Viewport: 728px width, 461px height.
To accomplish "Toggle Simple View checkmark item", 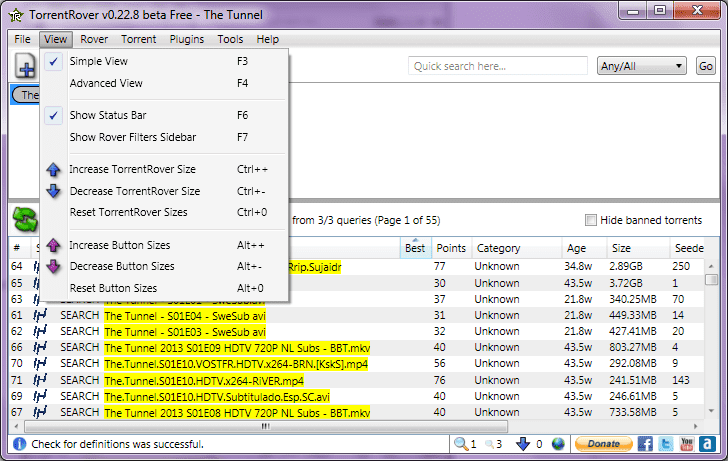I will (x=162, y=61).
